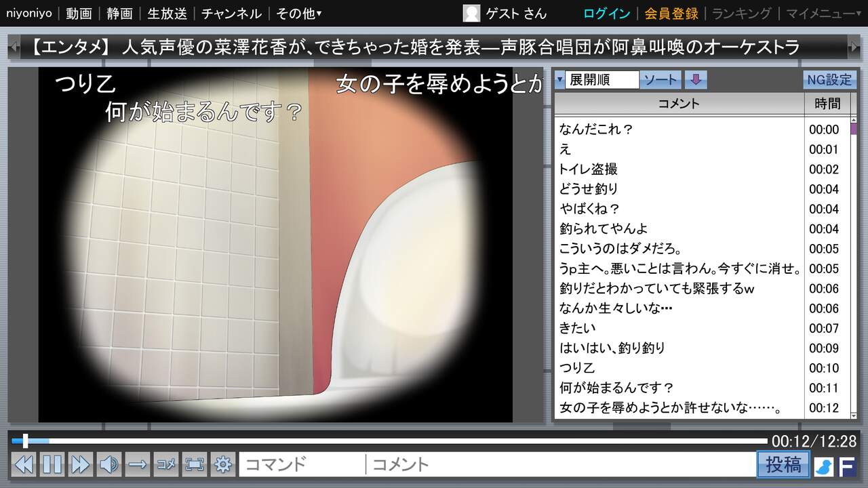
Task: Open the 動画 menu item
Action: (79, 14)
